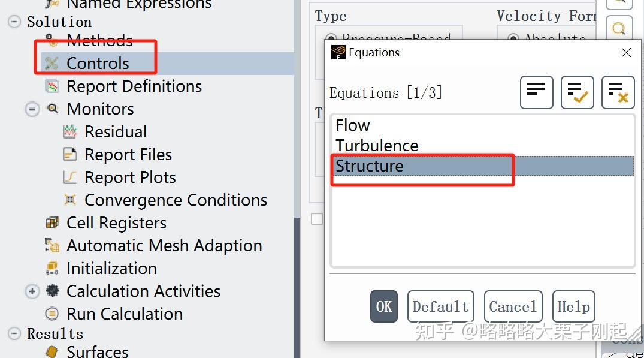Image resolution: width=644 pixels, height=358 pixels.
Task: Open Convergence Conditions tree item
Action: click(x=176, y=200)
